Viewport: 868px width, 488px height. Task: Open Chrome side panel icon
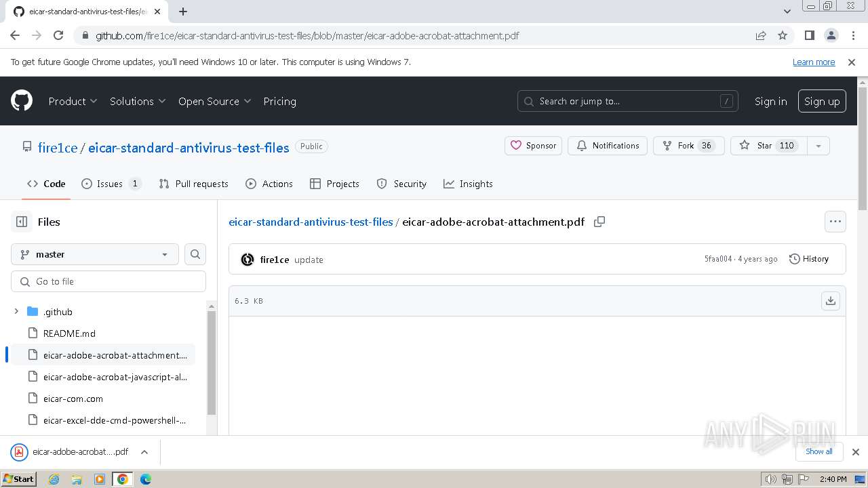pos(809,36)
